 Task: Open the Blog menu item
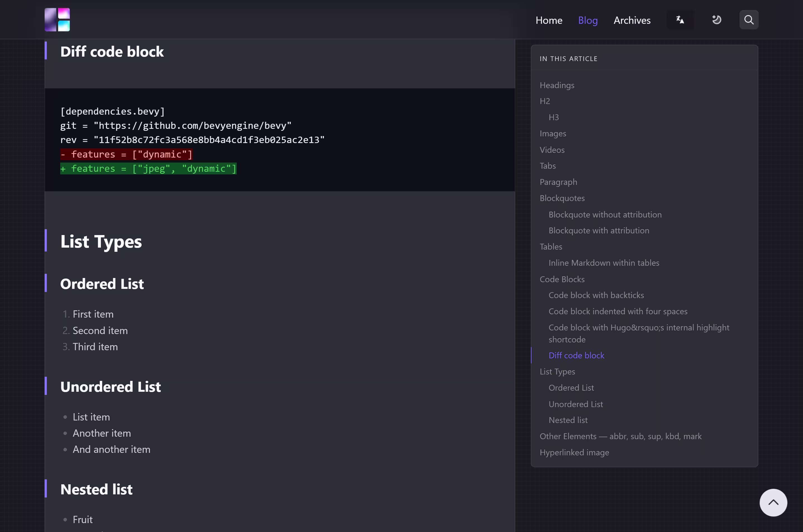587,20
